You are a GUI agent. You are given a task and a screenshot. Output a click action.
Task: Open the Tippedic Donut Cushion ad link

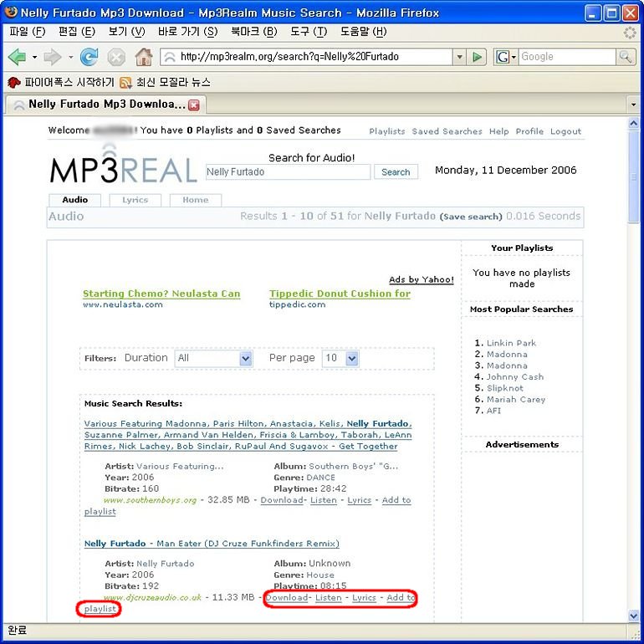click(340, 294)
